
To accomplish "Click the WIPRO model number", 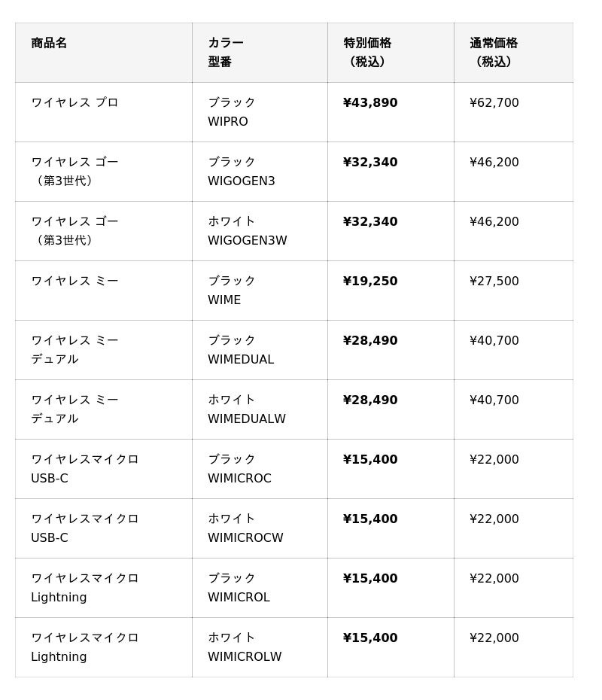I will point(228,122).
